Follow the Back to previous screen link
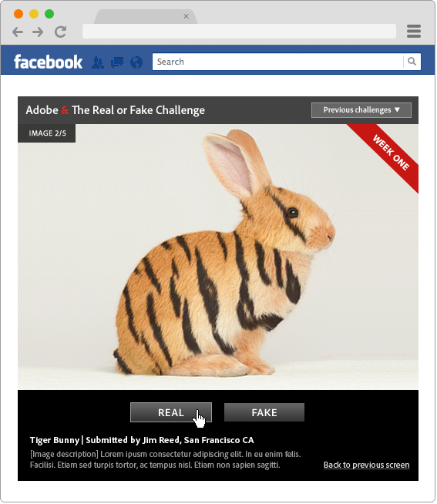 pos(367,465)
